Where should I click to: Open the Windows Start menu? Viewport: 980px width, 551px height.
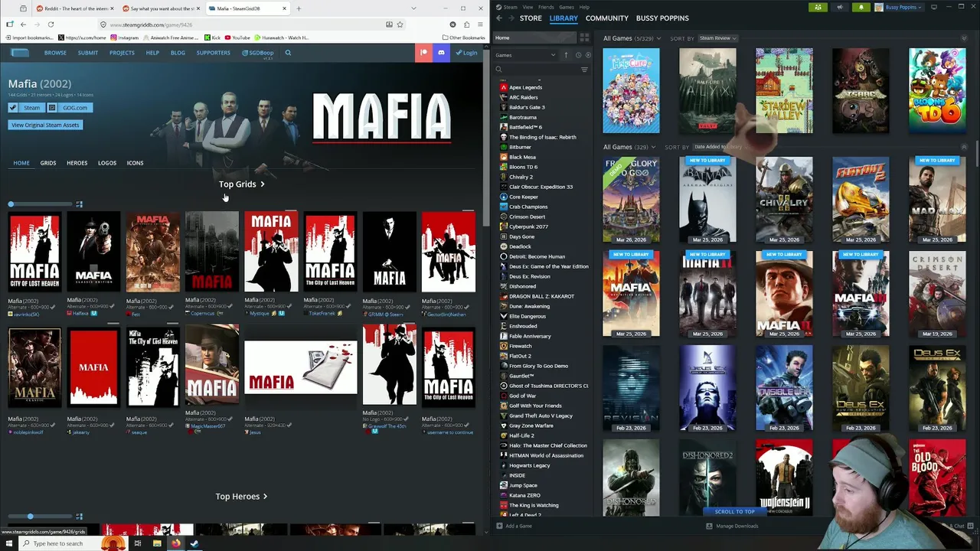[x=9, y=543]
